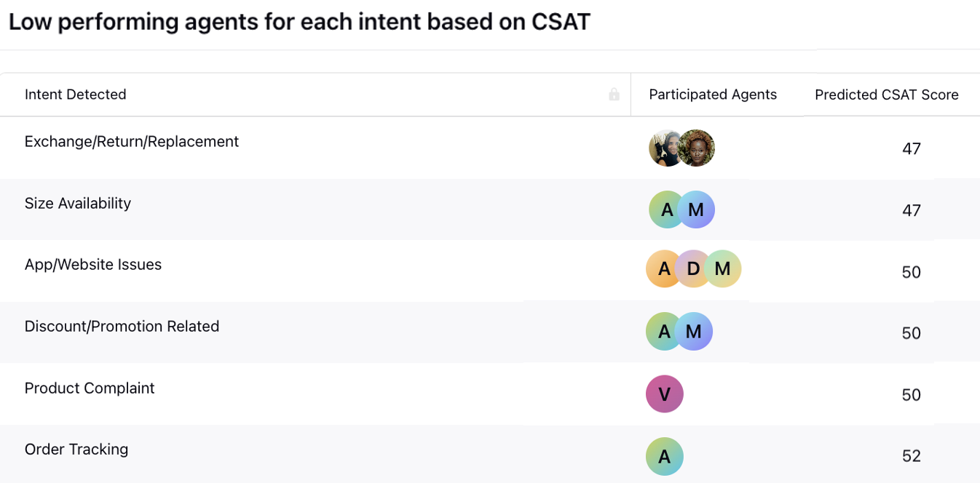This screenshot has width=980, height=483.
Task: Select the Exchange/Return/Replacement intent row
Action: tap(132, 142)
